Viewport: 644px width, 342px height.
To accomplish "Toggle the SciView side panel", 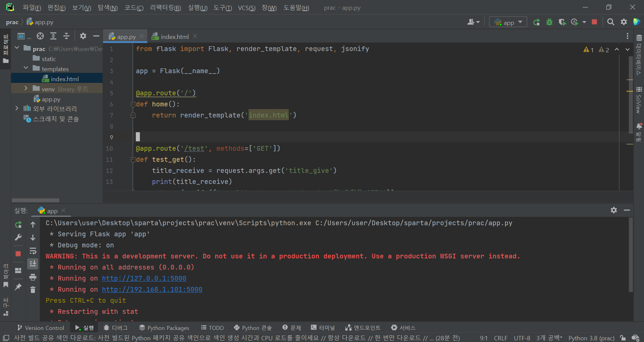I will 639,100.
